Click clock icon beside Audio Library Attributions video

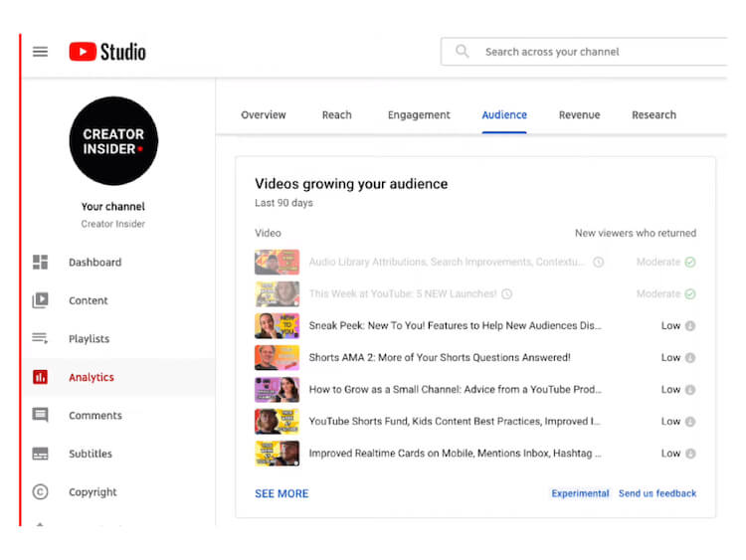[598, 263]
